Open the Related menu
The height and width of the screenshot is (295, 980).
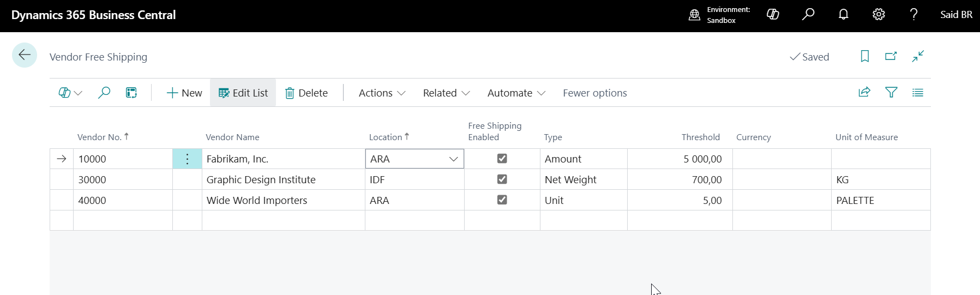(446, 93)
